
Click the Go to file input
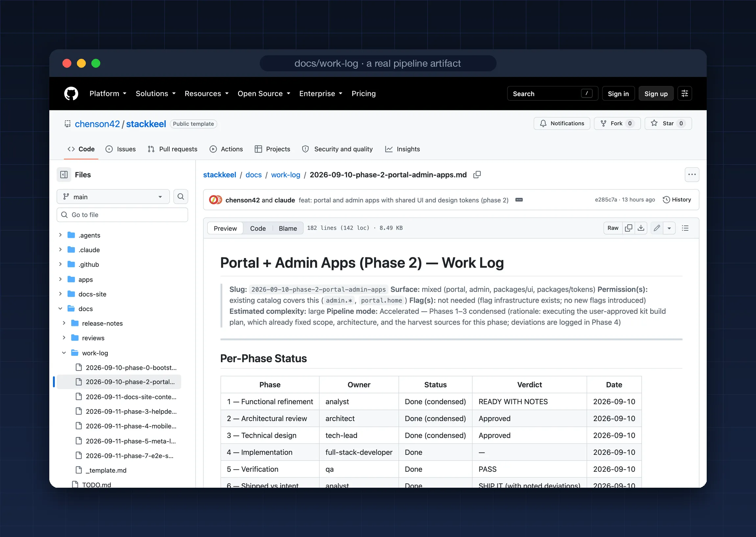pyautogui.click(x=122, y=215)
